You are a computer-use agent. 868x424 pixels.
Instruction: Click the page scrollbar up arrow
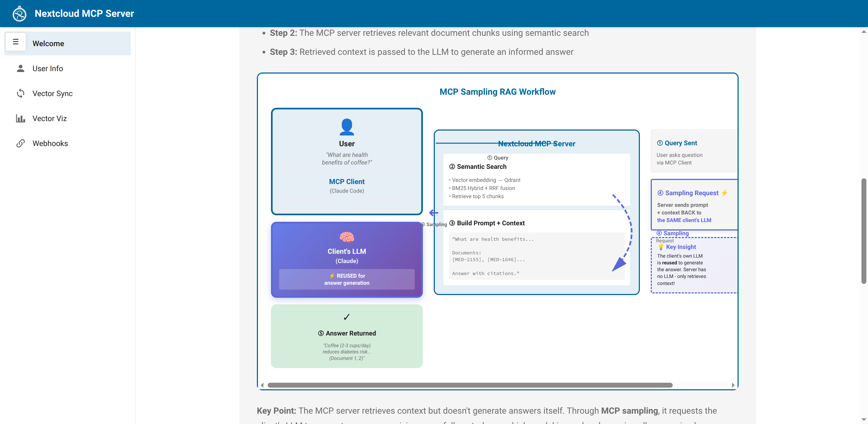[x=864, y=32]
